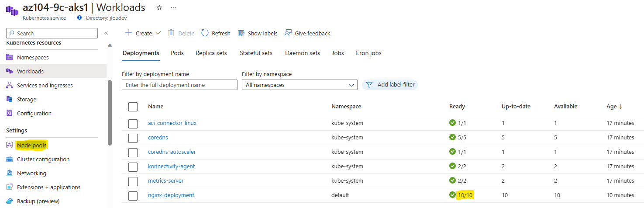
Task: Sort by the Namespace column header
Action: pyautogui.click(x=346, y=107)
